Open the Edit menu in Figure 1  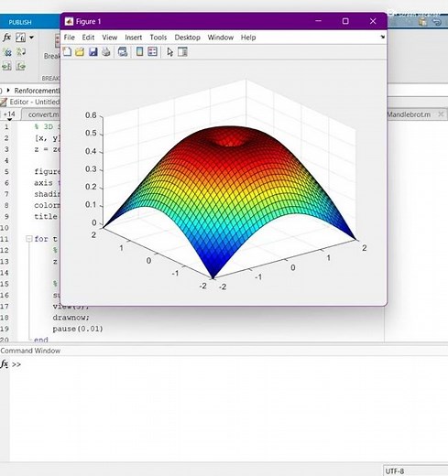[x=88, y=38]
